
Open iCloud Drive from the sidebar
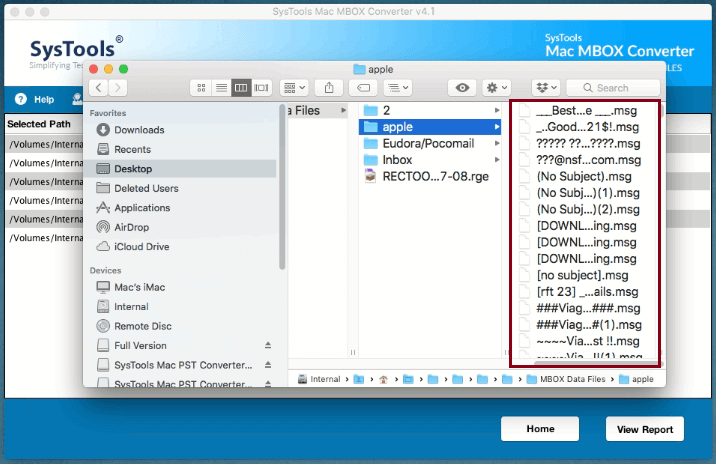point(180,247)
